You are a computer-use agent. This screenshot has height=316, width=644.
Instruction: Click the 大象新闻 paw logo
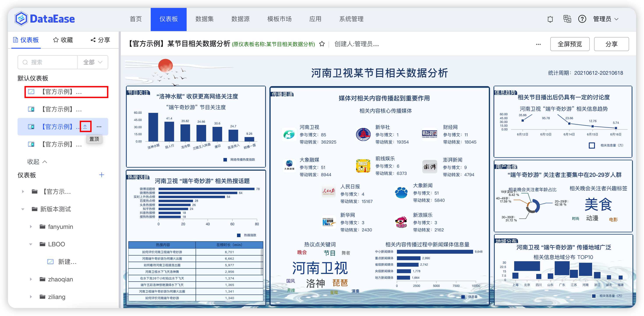pos(401,192)
